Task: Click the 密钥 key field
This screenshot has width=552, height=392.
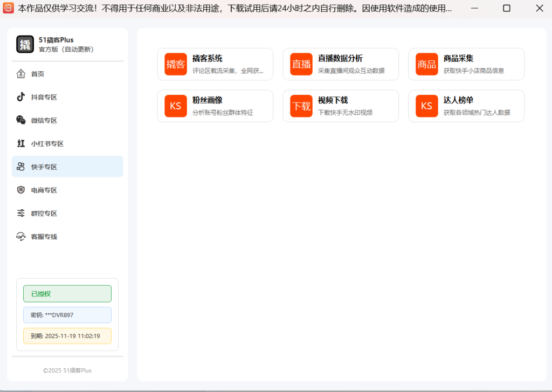Action: tap(67, 315)
